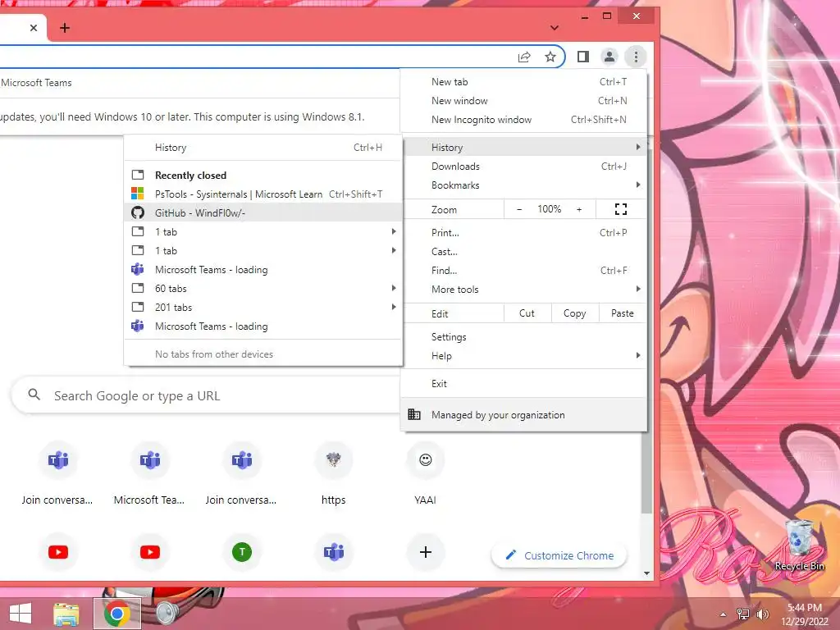The image size is (840, 630).
Task: Choose Exit from Chrome menu
Action: [x=523, y=384]
